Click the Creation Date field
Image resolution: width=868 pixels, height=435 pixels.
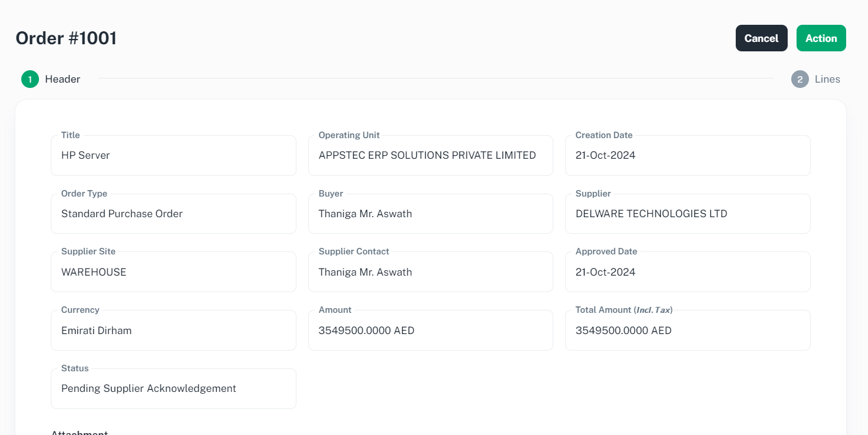coord(687,156)
